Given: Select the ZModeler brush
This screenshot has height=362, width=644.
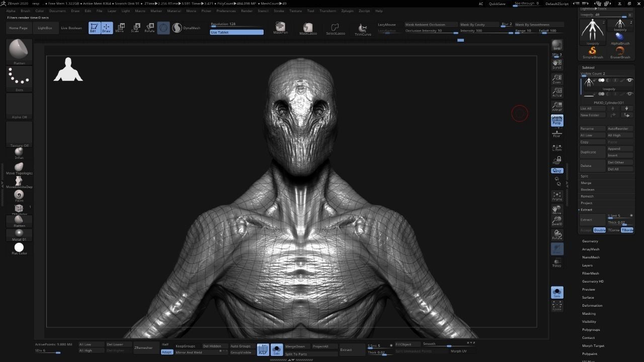Looking at the screenshot, I should pos(19,210).
